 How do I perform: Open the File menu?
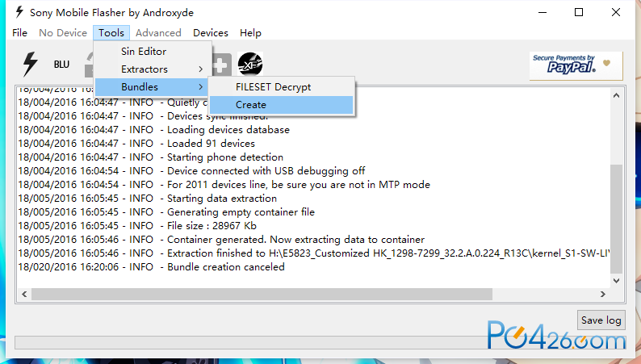[x=19, y=32]
